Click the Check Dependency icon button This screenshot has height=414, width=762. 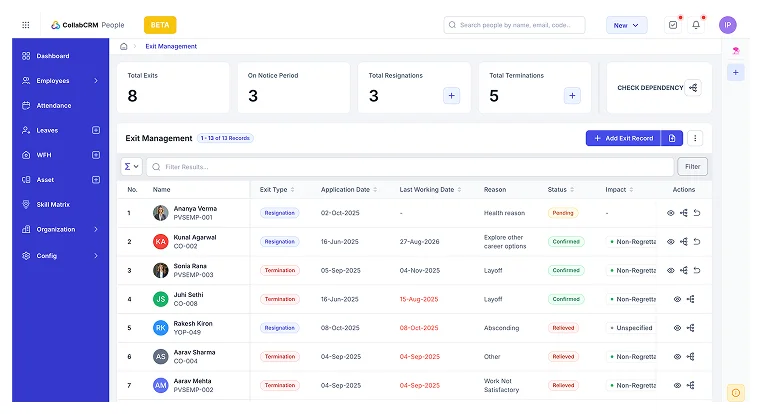point(693,88)
